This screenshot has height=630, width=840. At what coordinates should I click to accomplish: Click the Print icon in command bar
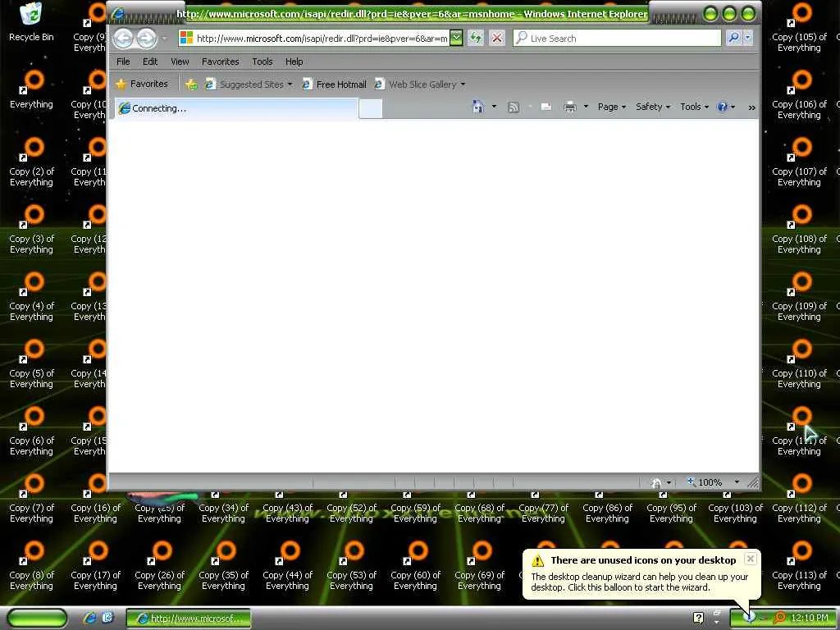click(x=570, y=107)
